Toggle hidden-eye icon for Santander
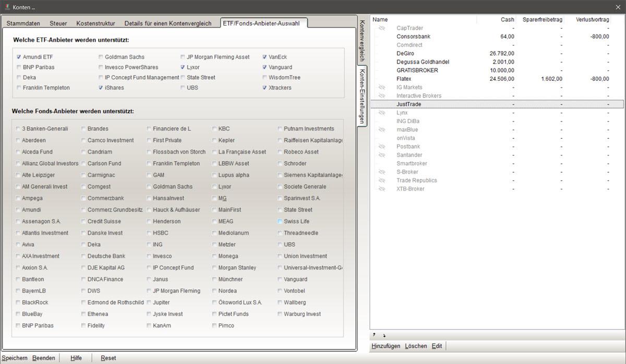This screenshot has width=626, height=364. pyautogui.click(x=381, y=155)
